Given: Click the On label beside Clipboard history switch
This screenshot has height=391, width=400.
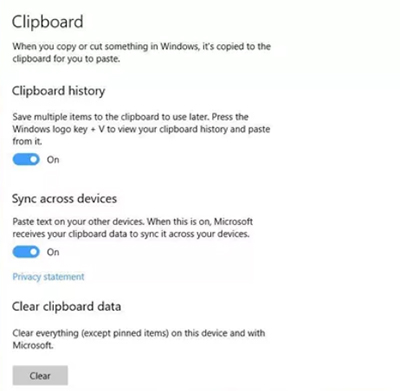Looking at the screenshot, I should click(x=53, y=160).
